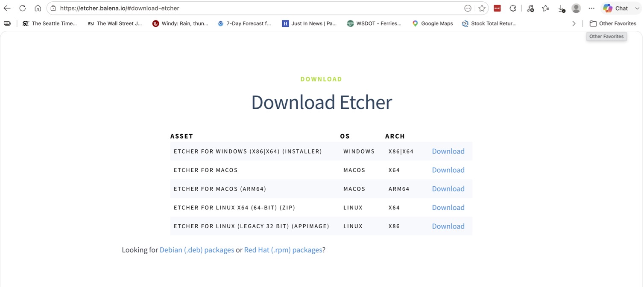The height and width of the screenshot is (287, 644).
Task: Expand the chevron next to Chat
Action: click(x=637, y=8)
